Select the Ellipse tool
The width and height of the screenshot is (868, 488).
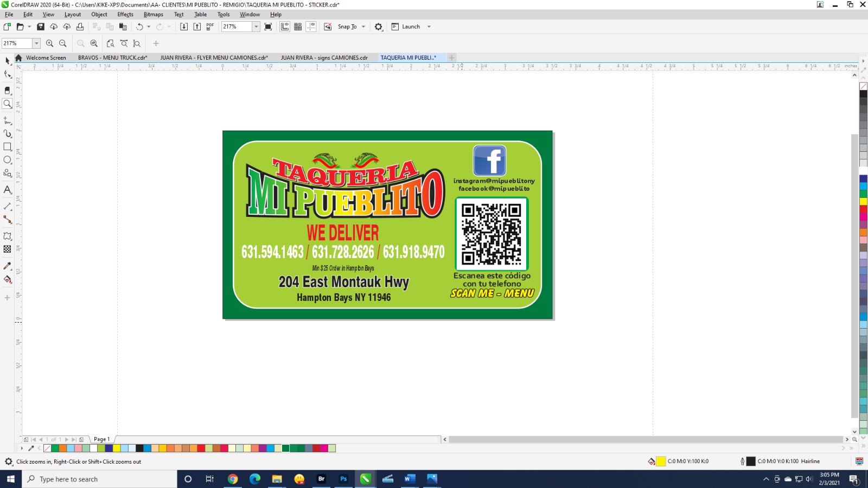click(x=7, y=160)
